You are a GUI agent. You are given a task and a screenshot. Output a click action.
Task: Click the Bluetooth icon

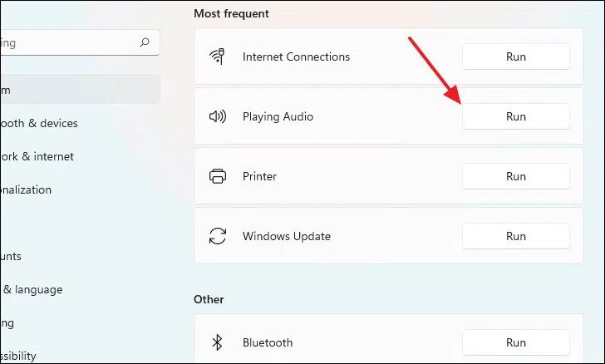pos(217,342)
